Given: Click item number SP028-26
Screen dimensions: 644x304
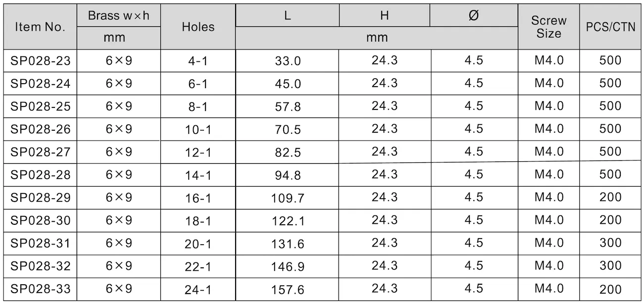Looking at the screenshot, I should coord(40,129).
